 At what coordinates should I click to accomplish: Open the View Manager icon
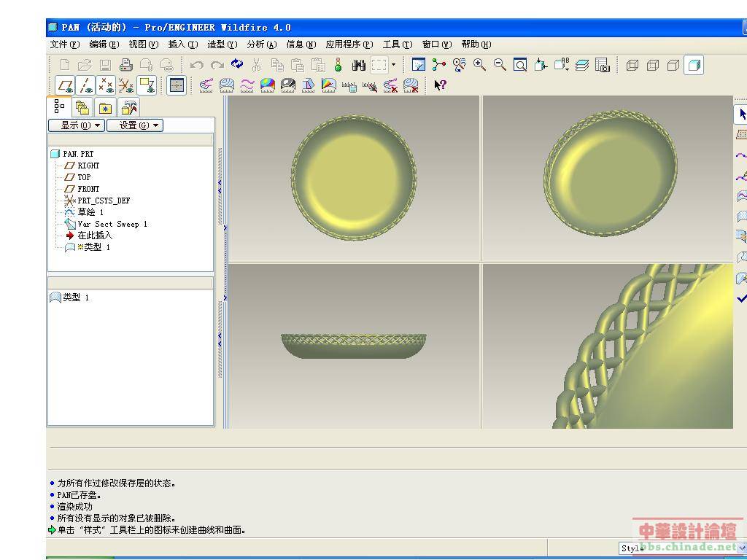[x=602, y=65]
